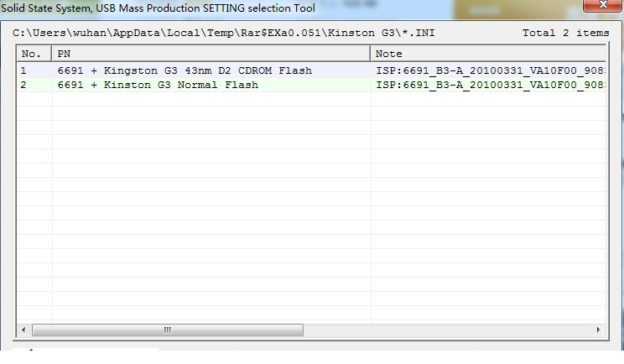Close the SETTING selection Tool window
Screen dimensions: 624x364
pyautogui.click(x=602, y=8)
